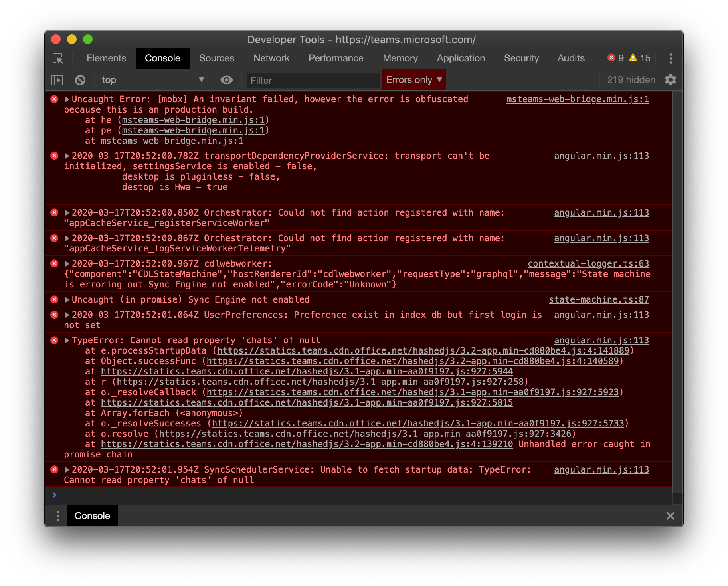Open the 'at pe' msteams-web-bridge stack link
Image resolution: width=728 pixels, height=586 pixels.
pos(193,131)
